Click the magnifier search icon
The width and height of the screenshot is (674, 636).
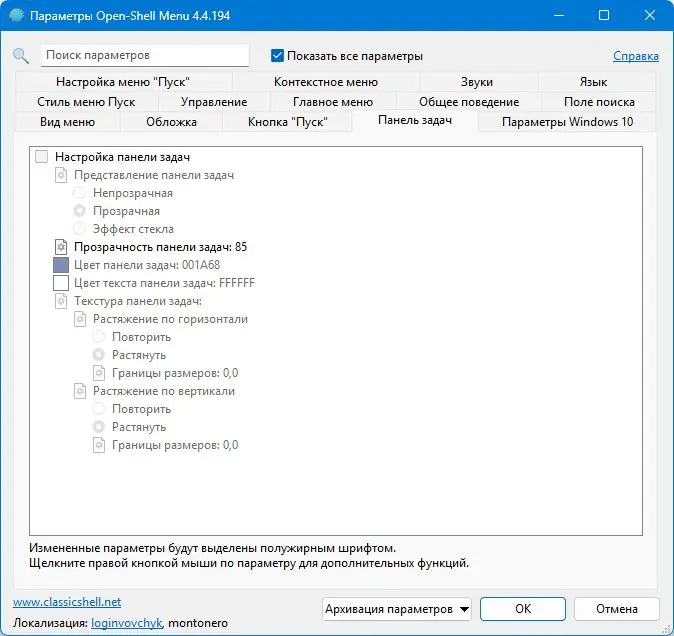coord(21,56)
